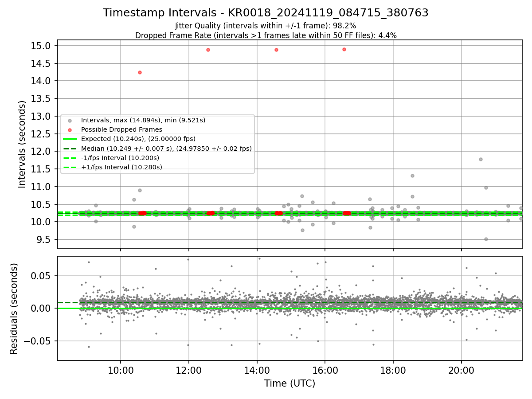
Task: Click the gray outlier point near 11.3 seconds
Action: point(412,176)
